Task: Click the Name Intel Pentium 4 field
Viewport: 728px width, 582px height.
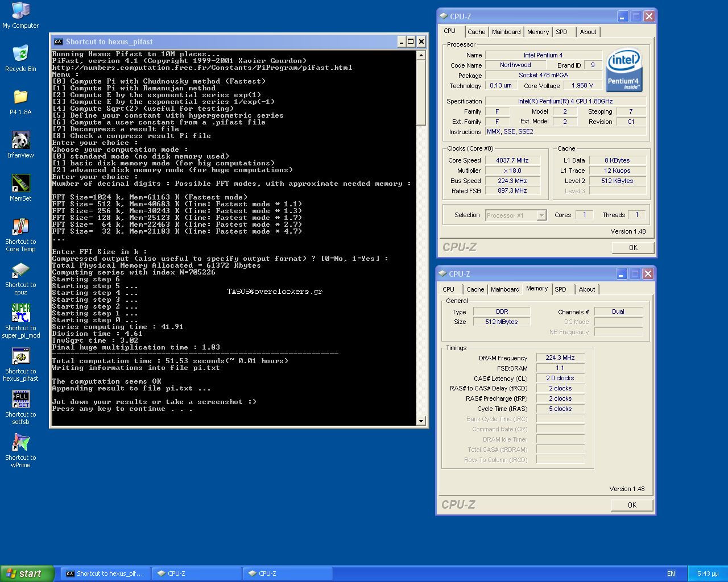Action: (543, 55)
